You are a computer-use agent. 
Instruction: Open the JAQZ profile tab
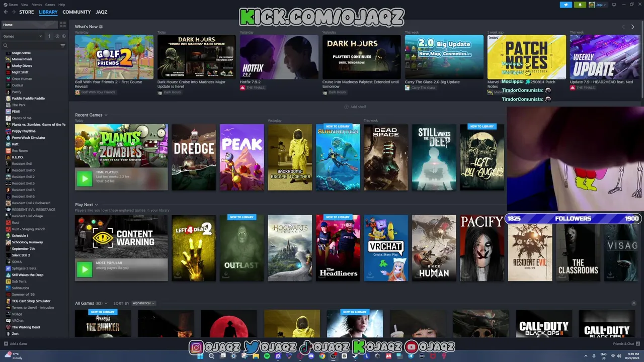click(x=101, y=12)
